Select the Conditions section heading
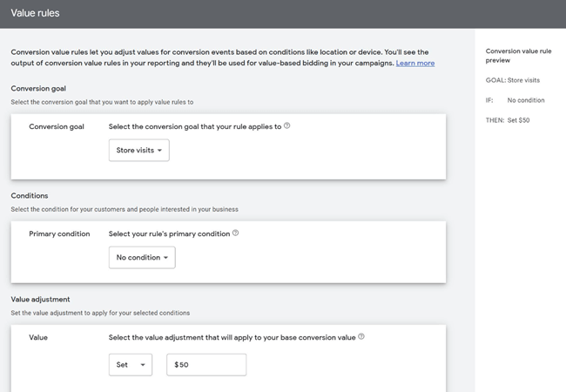 pos(30,195)
